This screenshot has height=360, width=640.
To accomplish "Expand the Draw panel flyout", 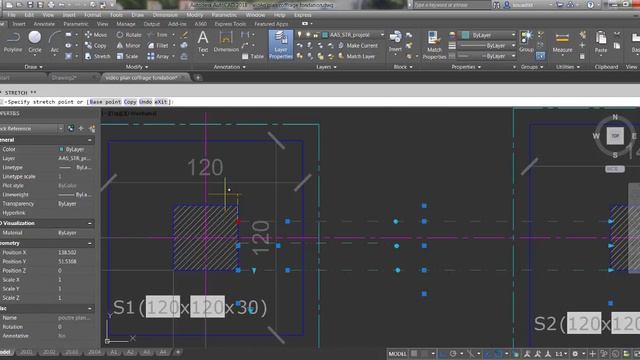I will pos(33,67).
